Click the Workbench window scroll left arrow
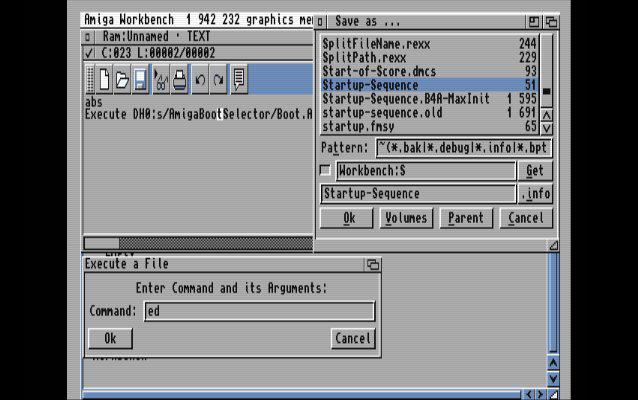Image resolution: width=638 pixels, height=400 pixels. tap(529, 394)
